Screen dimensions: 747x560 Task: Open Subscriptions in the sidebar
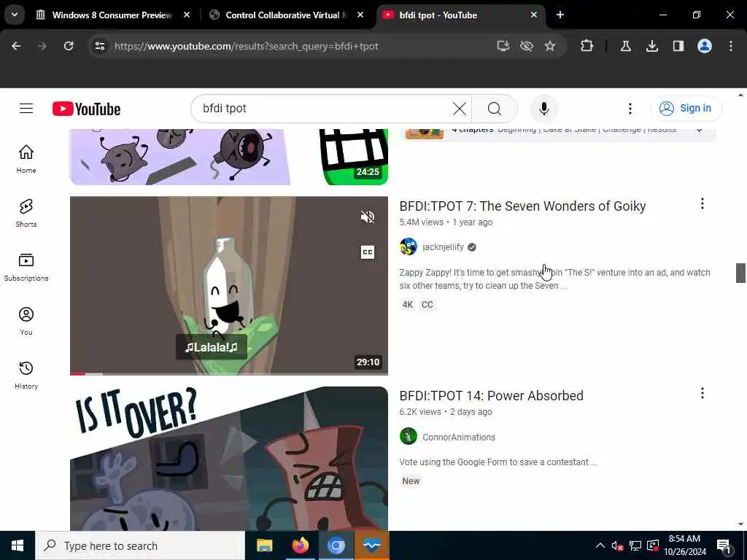click(26, 267)
